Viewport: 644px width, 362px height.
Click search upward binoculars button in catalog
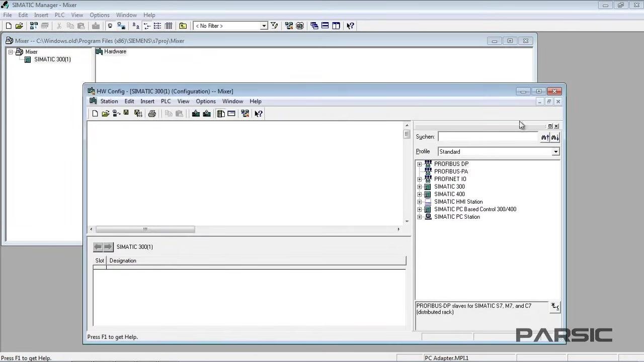545,137
